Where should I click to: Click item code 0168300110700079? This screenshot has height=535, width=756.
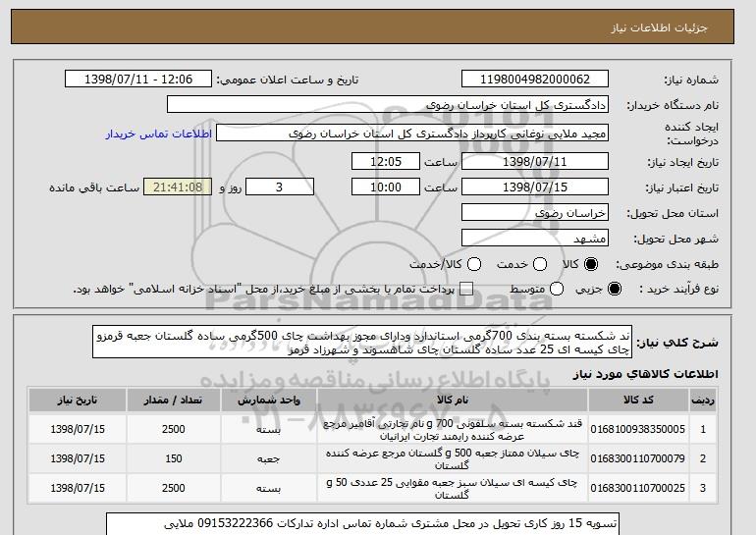pyautogui.click(x=638, y=458)
